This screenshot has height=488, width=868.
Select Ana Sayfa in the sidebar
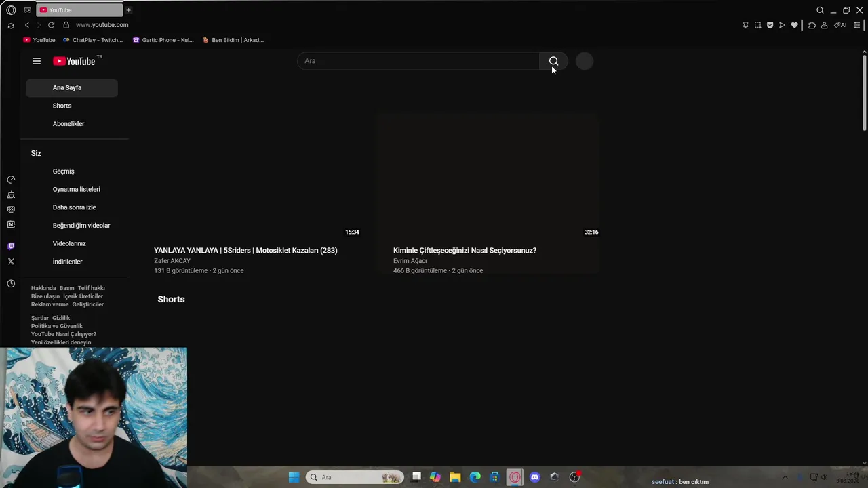click(x=72, y=87)
